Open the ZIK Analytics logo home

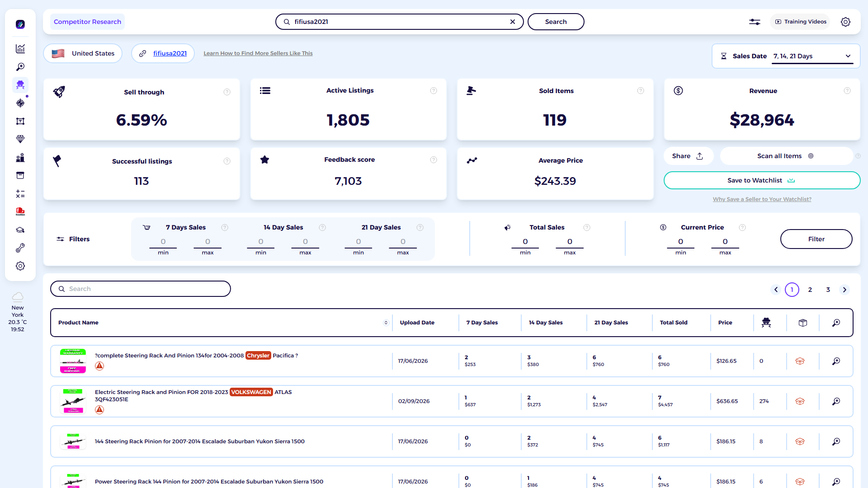point(20,24)
